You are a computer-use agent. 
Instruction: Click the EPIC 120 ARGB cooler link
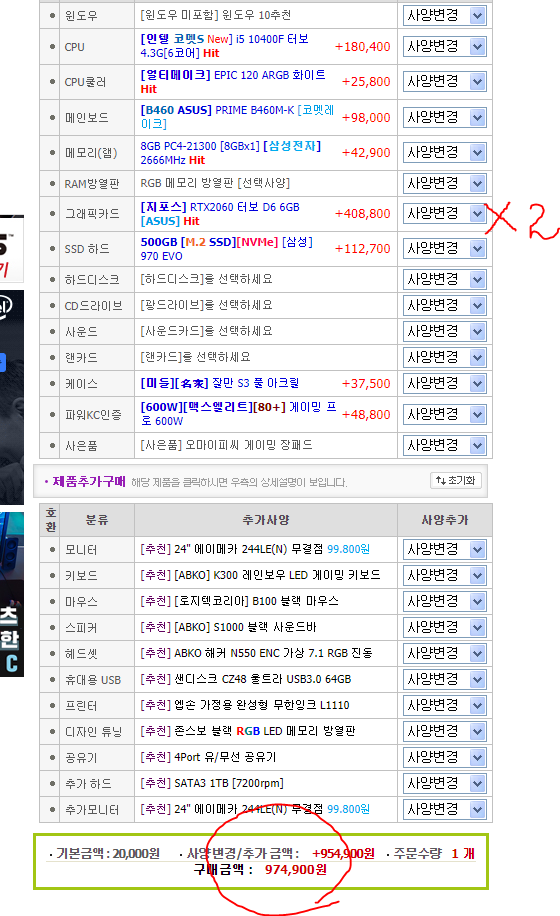(x=233, y=82)
